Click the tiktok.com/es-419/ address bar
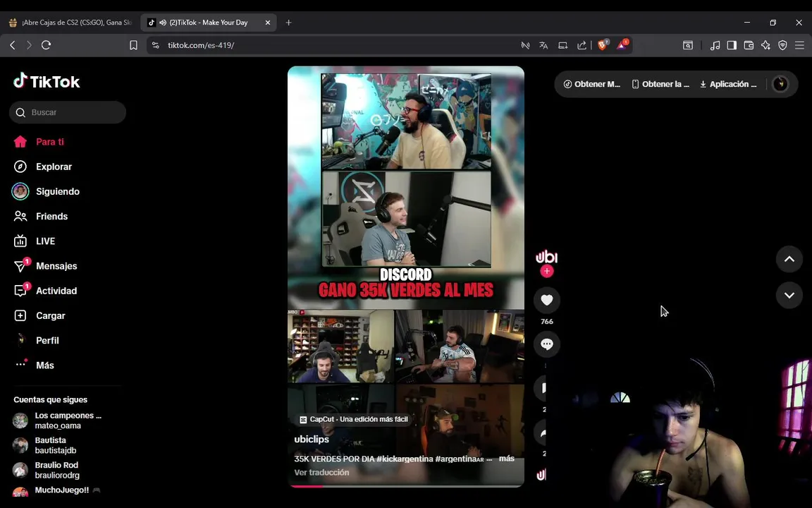812x508 pixels. point(201,45)
